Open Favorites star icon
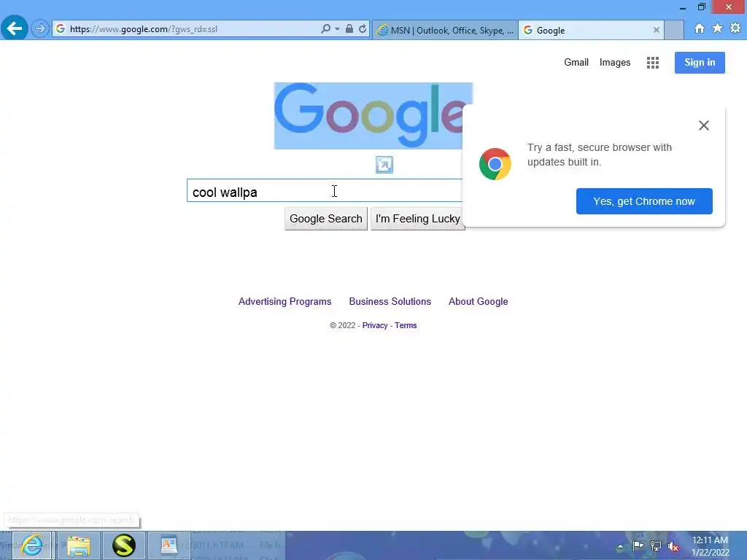 [x=717, y=28]
